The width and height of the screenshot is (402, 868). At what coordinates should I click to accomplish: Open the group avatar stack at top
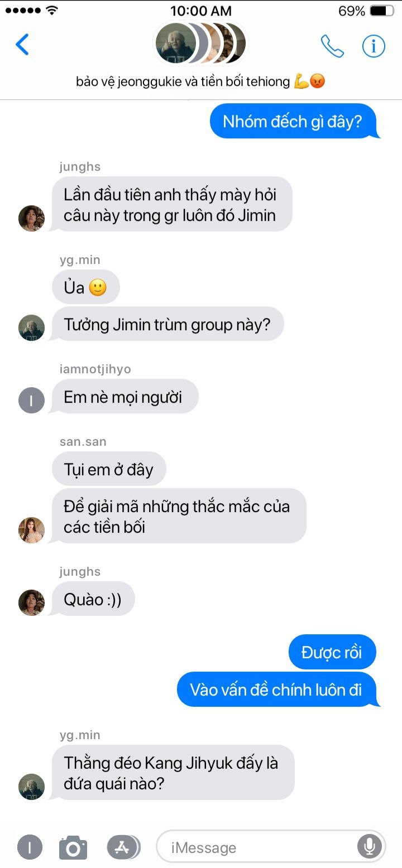pyautogui.click(x=200, y=44)
